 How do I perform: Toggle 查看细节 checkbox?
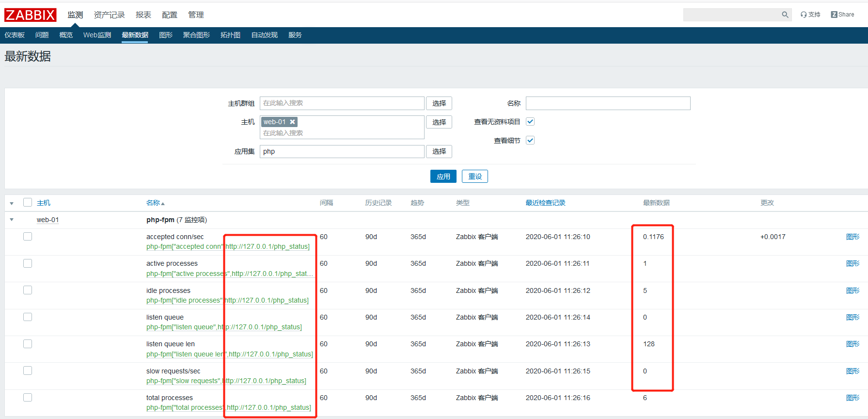pos(530,140)
